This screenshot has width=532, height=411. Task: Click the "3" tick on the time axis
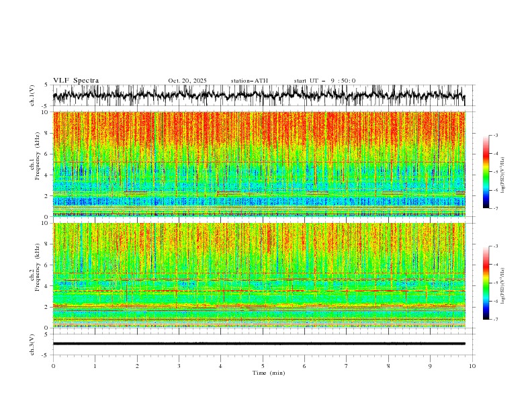(179, 366)
